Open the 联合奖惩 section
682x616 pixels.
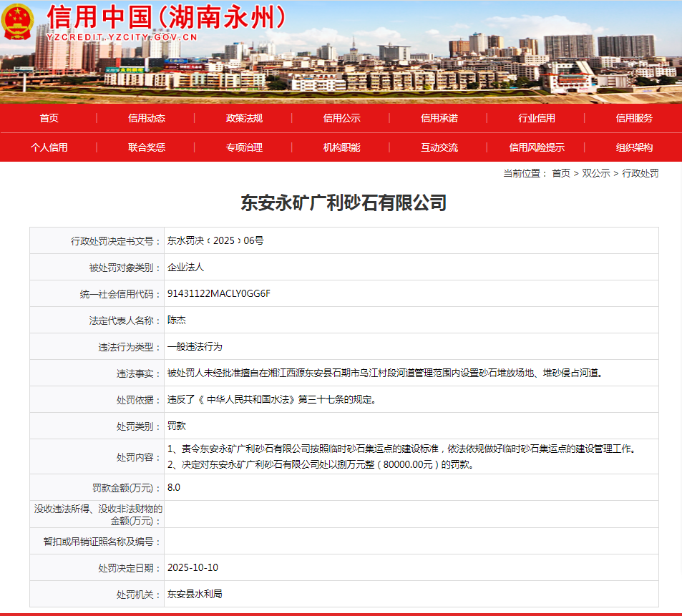[x=147, y=147]
